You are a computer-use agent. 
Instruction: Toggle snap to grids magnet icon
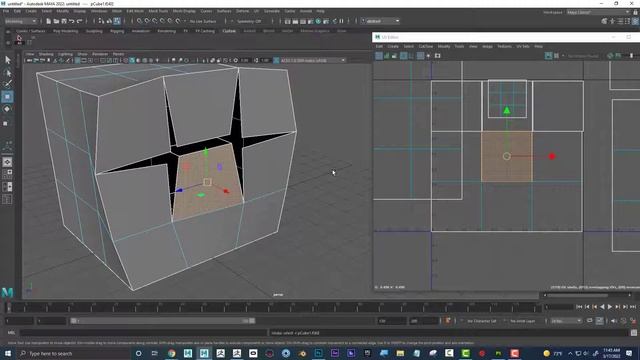140,21
